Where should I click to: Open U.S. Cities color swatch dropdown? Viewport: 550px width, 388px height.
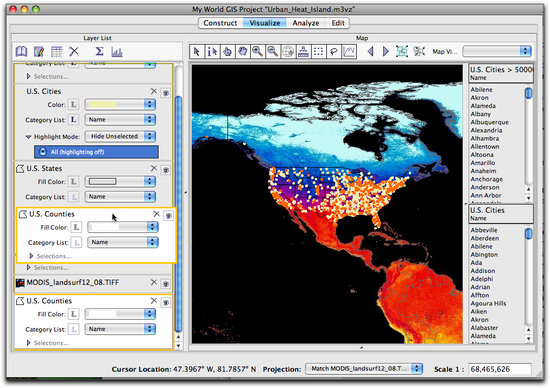[x=120, y=105]
